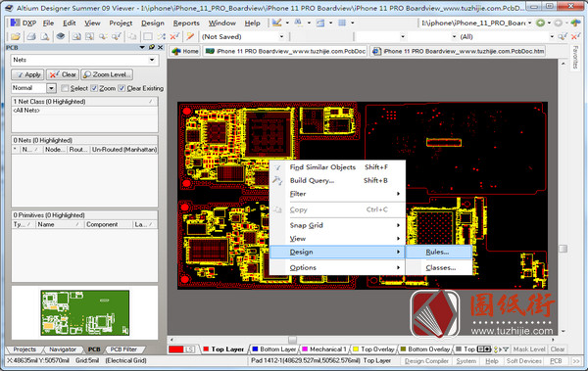The height and width of the screenshot is (371, 588).
Task: Click the horizontal scrollbar thumb under the board
Action: tap(292, 340)
